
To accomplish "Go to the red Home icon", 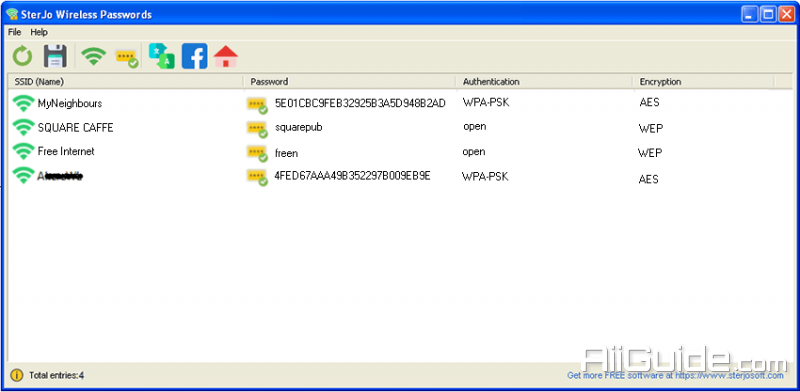I will (226, 56).
